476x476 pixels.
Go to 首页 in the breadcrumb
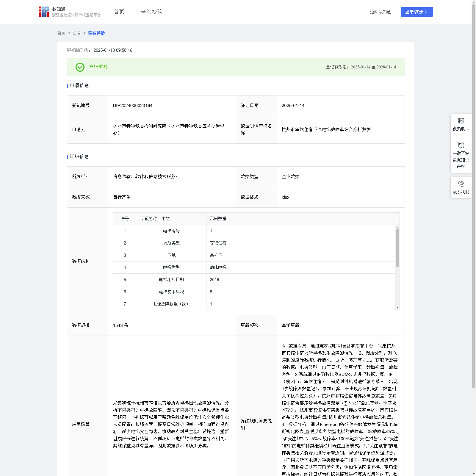(61, 33)
